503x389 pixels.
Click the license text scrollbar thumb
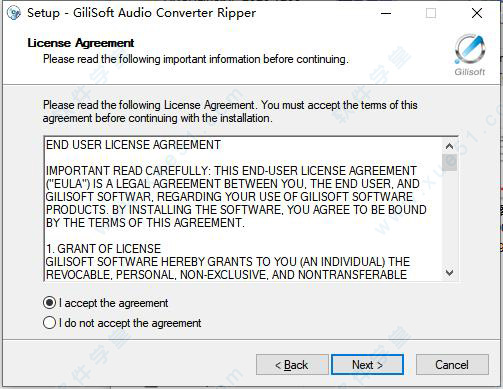click(x=449, y=162)
